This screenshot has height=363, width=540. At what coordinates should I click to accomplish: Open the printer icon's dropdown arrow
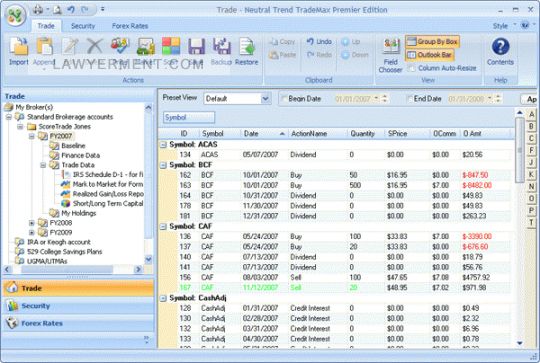(x=48, y=9)
